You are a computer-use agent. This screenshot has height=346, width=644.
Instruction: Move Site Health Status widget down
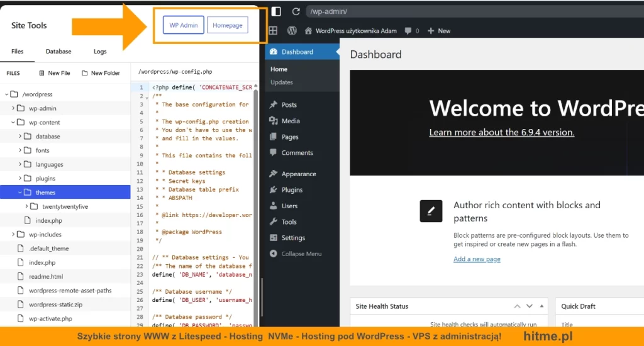click(x=530, y=306)
